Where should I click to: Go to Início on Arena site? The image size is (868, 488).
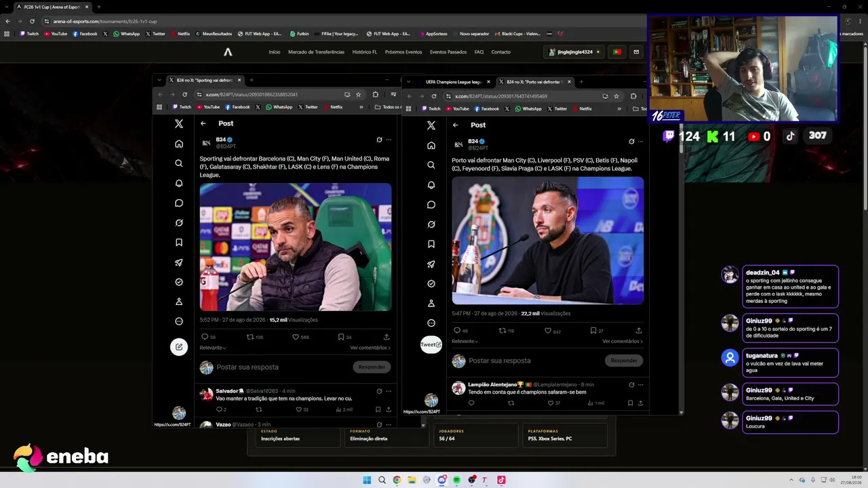274,52
